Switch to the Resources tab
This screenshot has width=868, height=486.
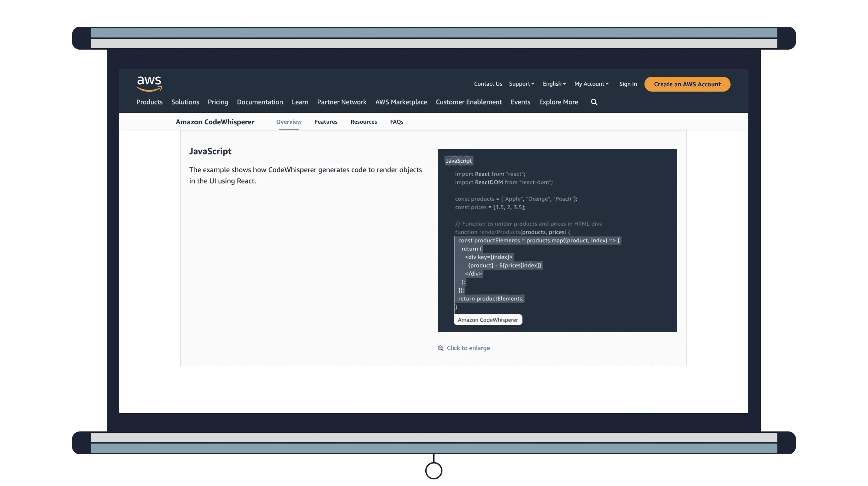coord(363,122)
